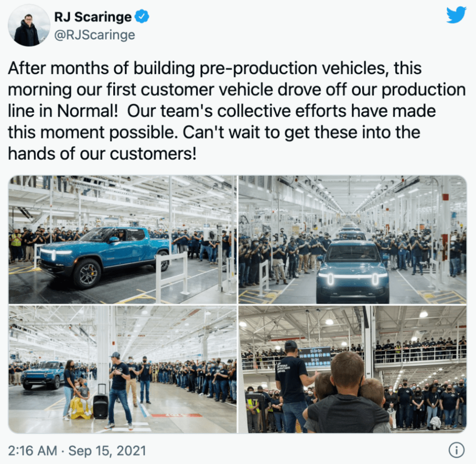Open the tweet info circle icon
Image resolution: width=476 pixels, height=464 pixels.
point(456,450)
